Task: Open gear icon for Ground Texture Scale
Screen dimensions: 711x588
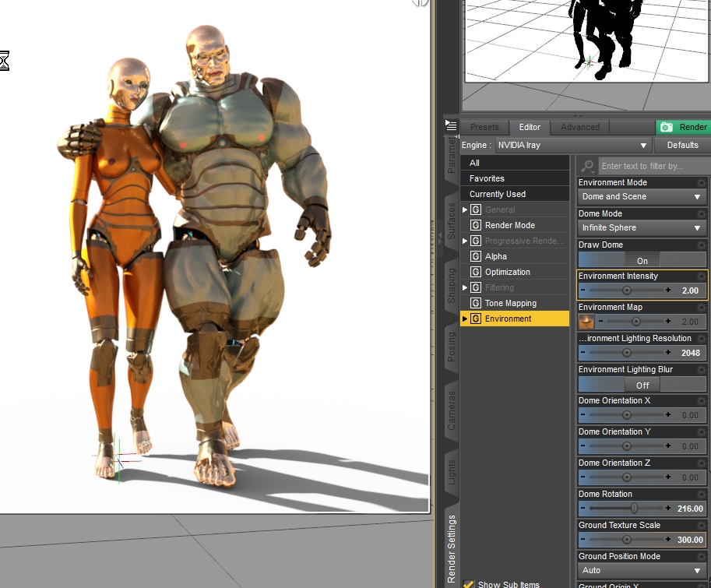Action: [702, 526]
